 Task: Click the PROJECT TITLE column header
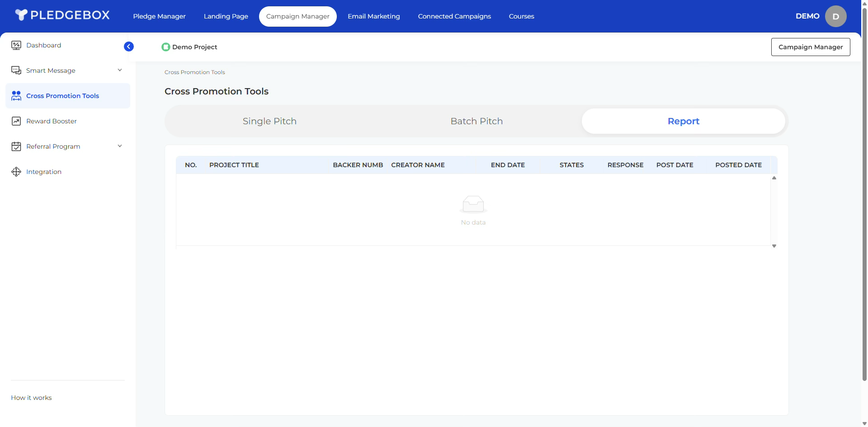(234, 165)
